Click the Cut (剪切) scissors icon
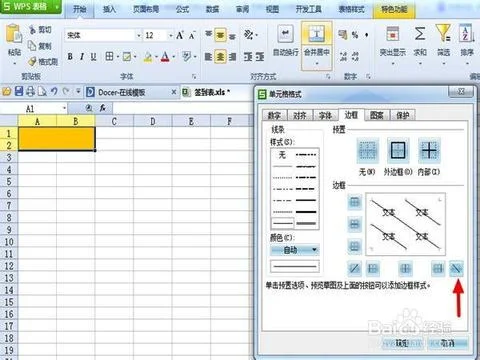Screen dimensions: 480x360 pos(33,30)
